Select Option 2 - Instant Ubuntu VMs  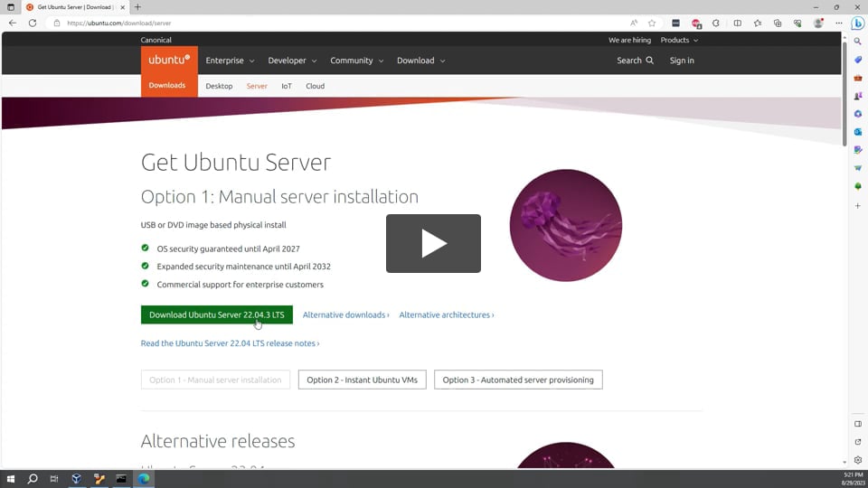pyautogui.click(x=362, y=380)
